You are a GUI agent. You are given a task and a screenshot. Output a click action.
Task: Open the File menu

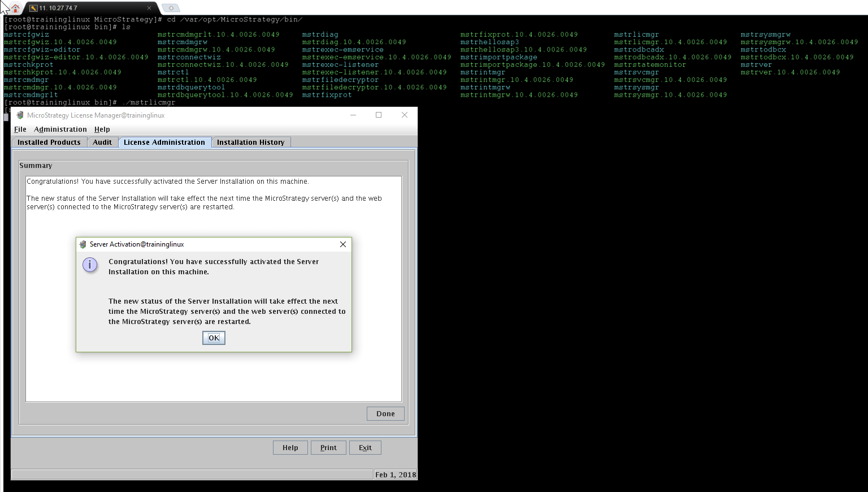20,130
